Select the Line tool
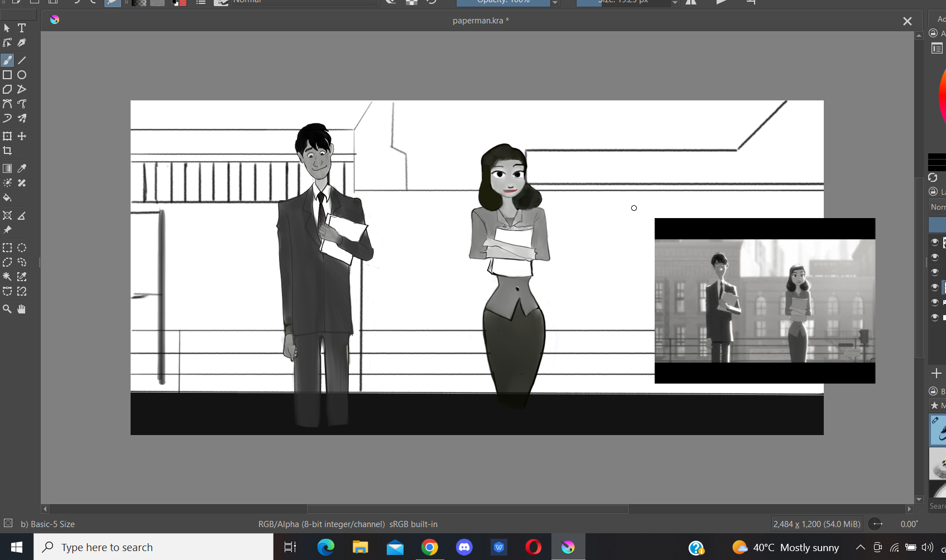946x560 pixels. click(x=22, y=60)
